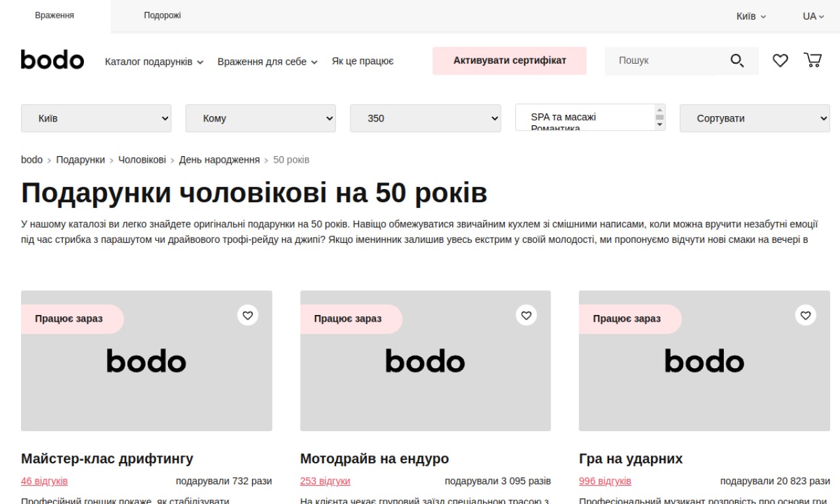Screen dimensions: 840x504
Task: Click подарували 3 095 разів text
Action: pos(498,481)
